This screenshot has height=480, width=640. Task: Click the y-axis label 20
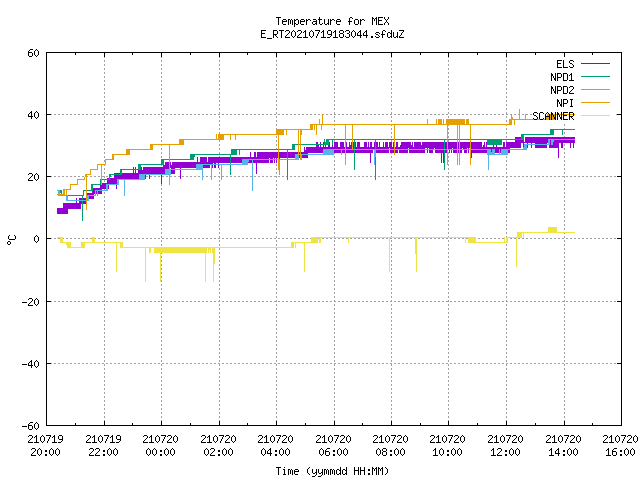tap(33, 177)
